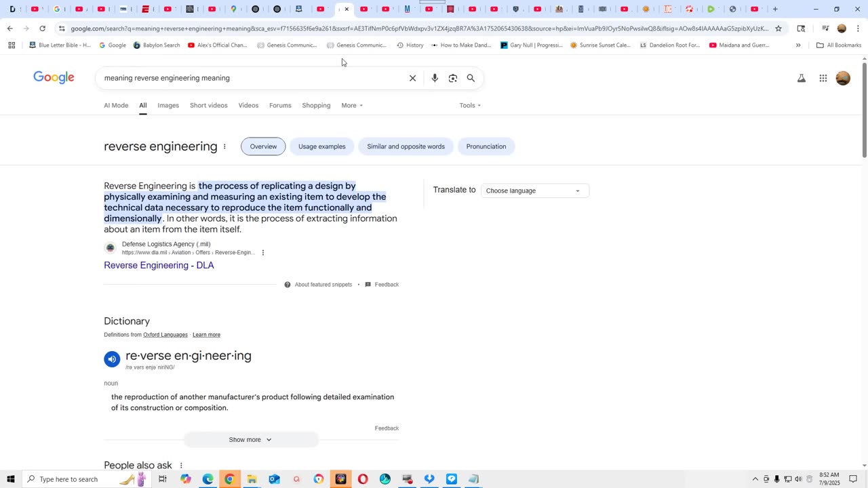Viewport: 868px width, 488px height.
Task: Launch Microsoft Edge from taskbar
Action: (208, 479)
